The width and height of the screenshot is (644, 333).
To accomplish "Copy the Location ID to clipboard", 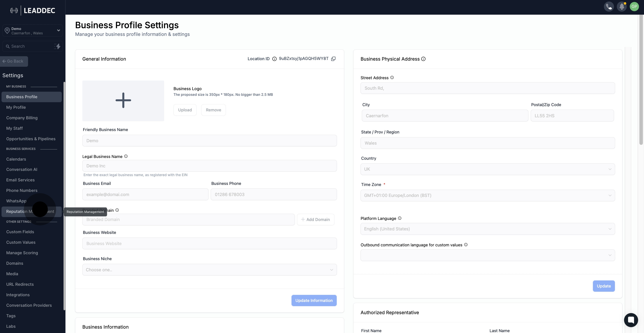I will [333, 59].
